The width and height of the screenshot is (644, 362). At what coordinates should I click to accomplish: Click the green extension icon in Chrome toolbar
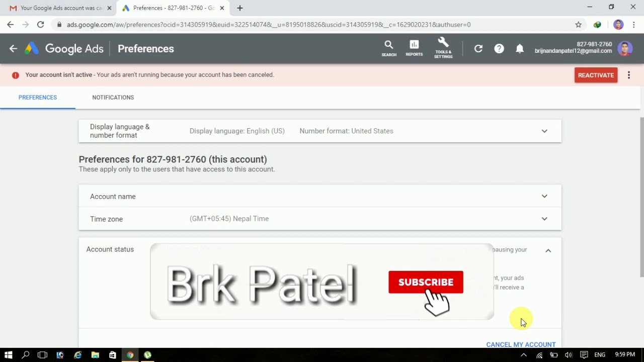pyautogui.click(x=597, y=24)
